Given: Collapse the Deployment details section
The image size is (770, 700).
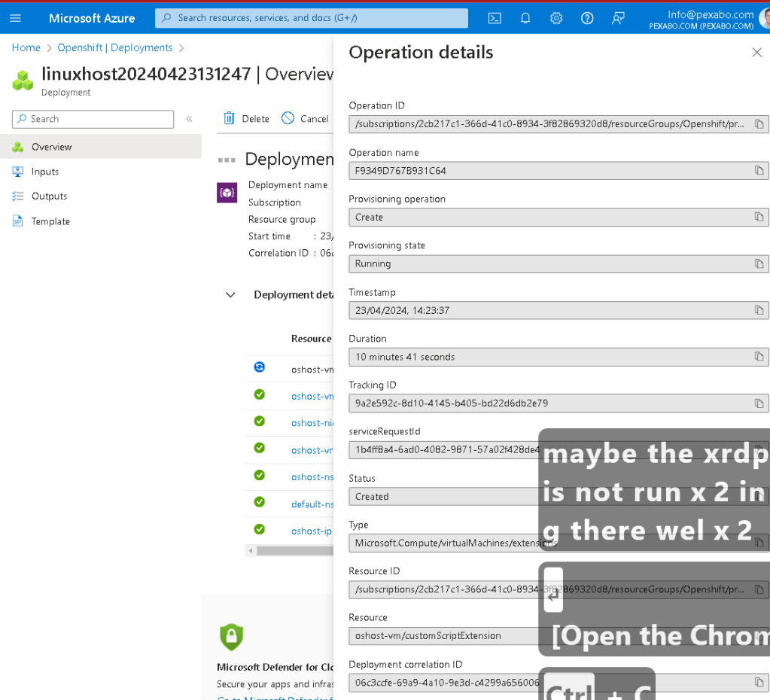Looking at the screenshot, I should [x=230, y=295].
